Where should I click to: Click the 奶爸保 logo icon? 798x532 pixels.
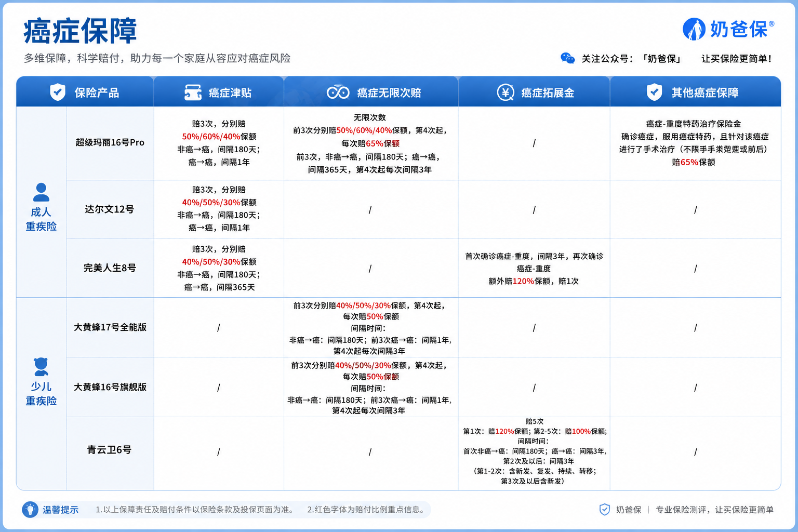tap(694, 29)
